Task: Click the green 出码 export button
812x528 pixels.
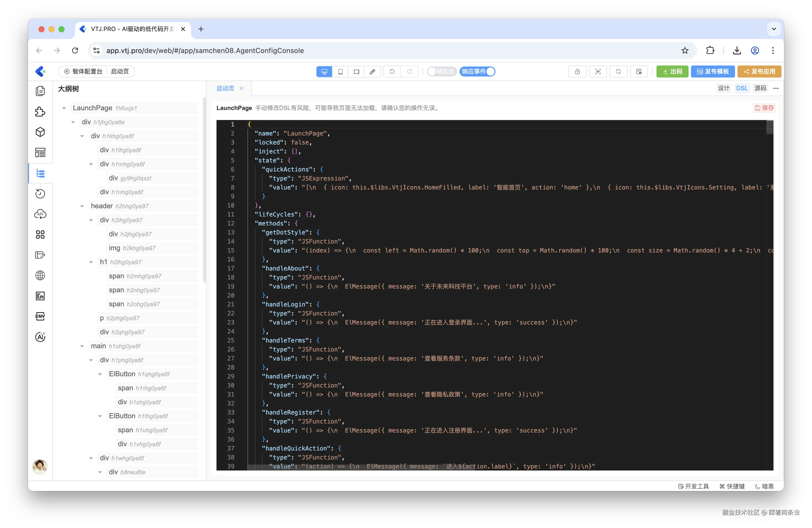Action: pos(672,72)
